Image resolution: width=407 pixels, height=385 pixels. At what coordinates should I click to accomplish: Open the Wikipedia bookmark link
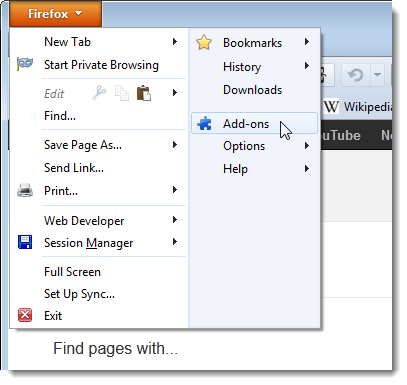click(358, 107)
